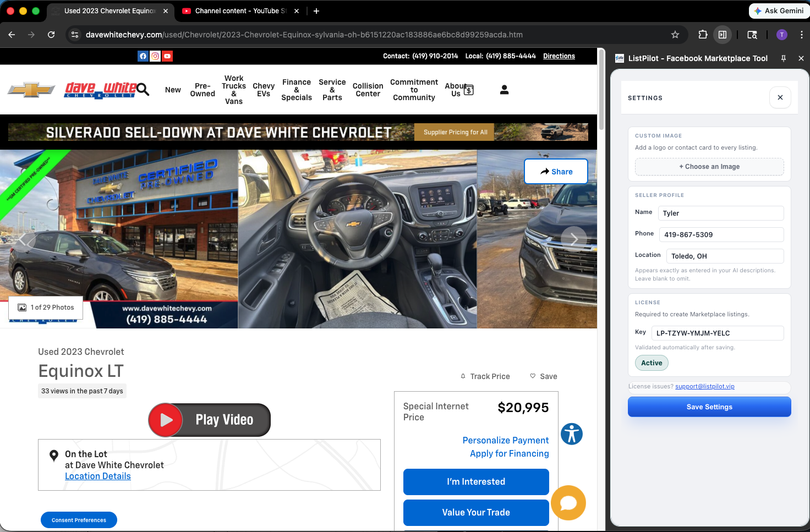Edit the License Key field
This screenshot has width=810, height=532.
coord(718,333)
